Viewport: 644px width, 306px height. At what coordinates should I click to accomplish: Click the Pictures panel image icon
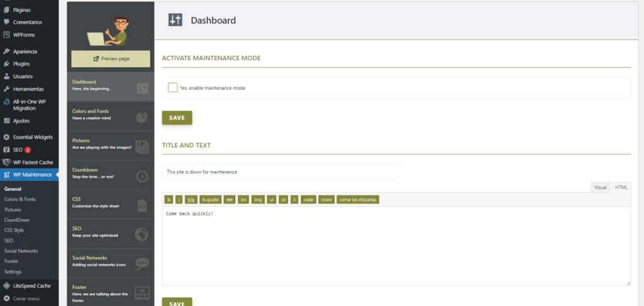click(142, 146)
